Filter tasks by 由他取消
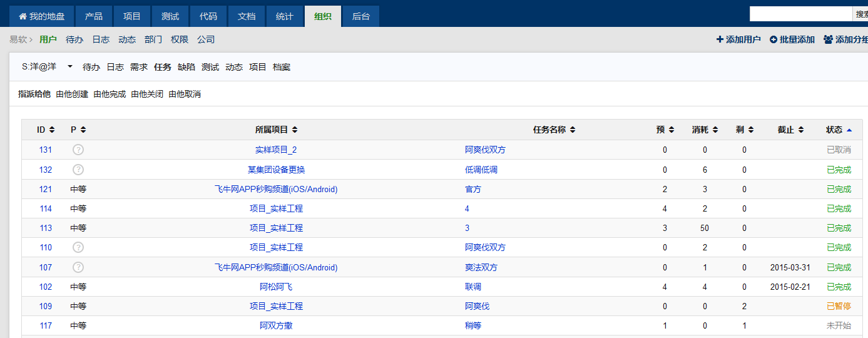This screenshot has height=338, width=868. [x=185, y=94]
